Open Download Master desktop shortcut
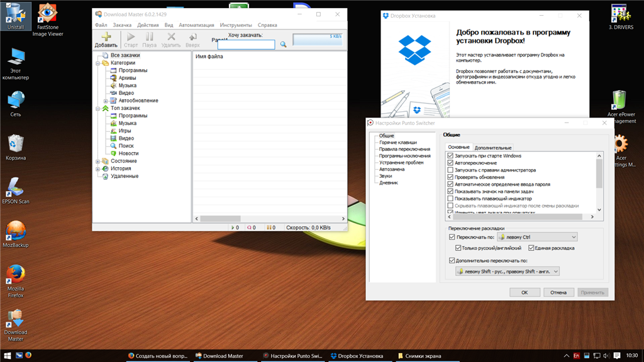Image resolution: width=644 pixels, height=362 pixels. coord(16,325)
